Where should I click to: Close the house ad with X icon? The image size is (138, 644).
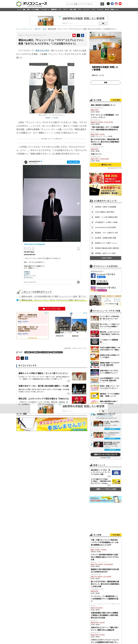click(x=86, y=313)
